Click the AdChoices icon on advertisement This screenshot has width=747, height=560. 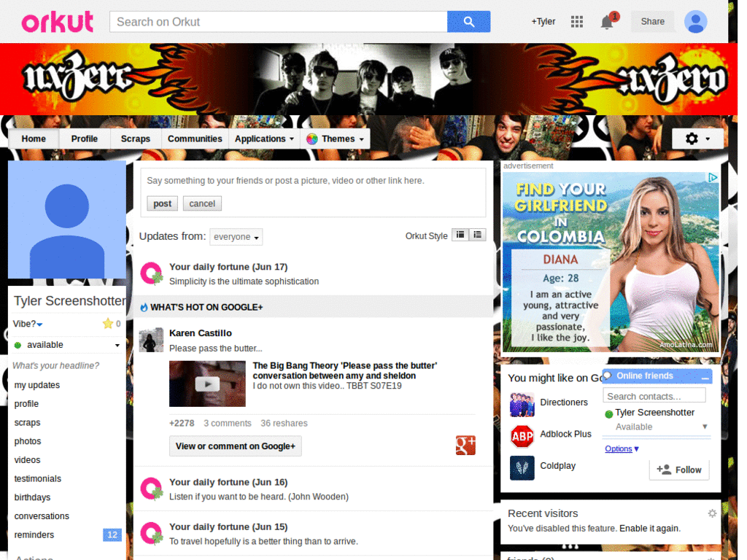pyautogui.click(x=712, y=178)
